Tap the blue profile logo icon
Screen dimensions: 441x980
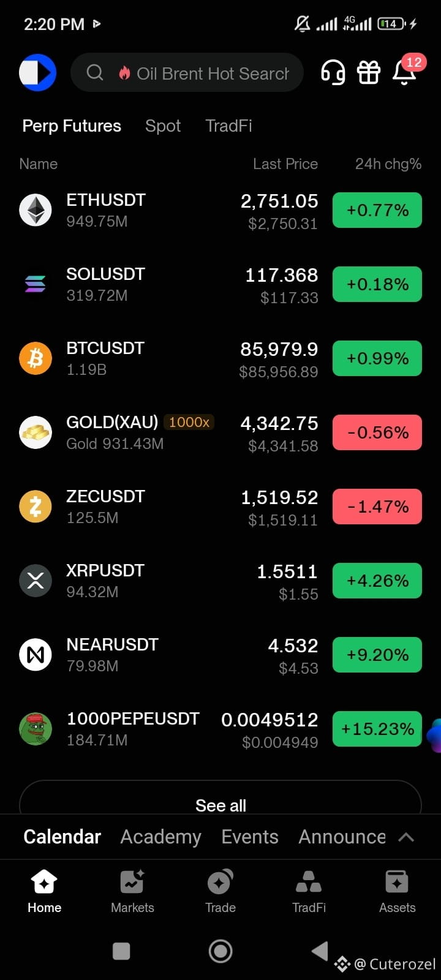(37, 72)
